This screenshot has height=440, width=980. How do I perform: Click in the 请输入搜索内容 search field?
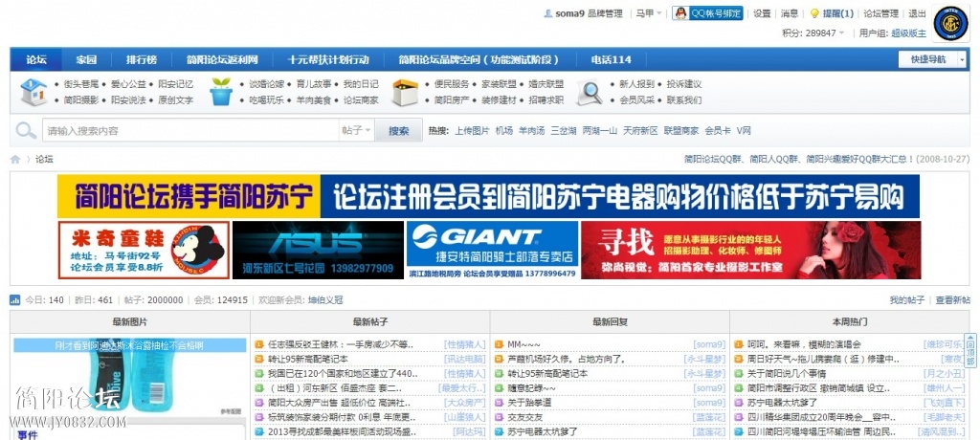pyautogui.click(x=190, y=131)
